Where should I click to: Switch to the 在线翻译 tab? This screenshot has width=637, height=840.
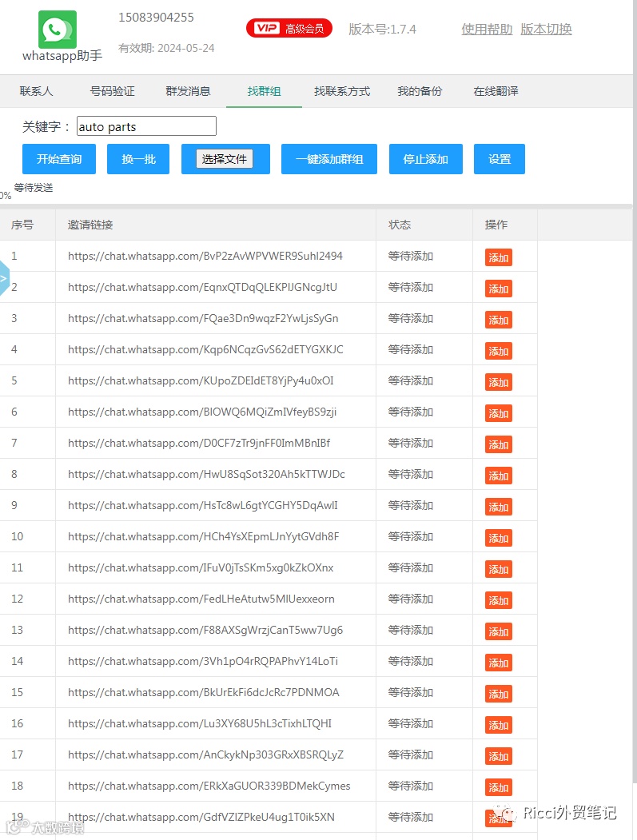click(496, 91)
